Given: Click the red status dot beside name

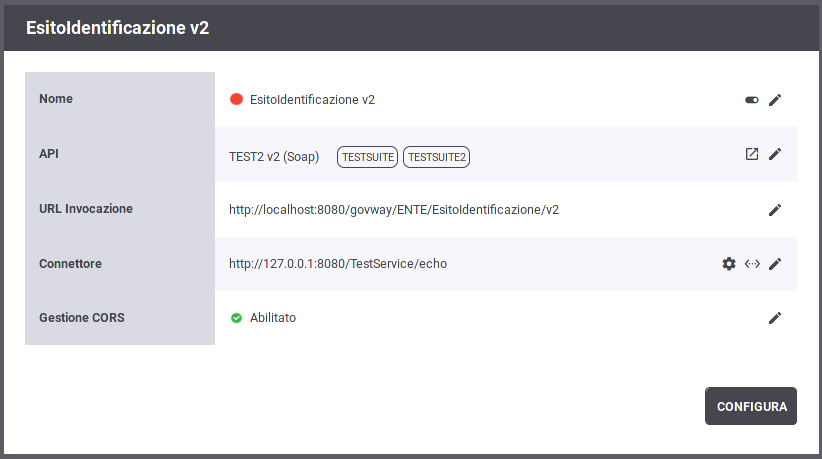Looking at the screenshot, I should click(x=236, y=99).
